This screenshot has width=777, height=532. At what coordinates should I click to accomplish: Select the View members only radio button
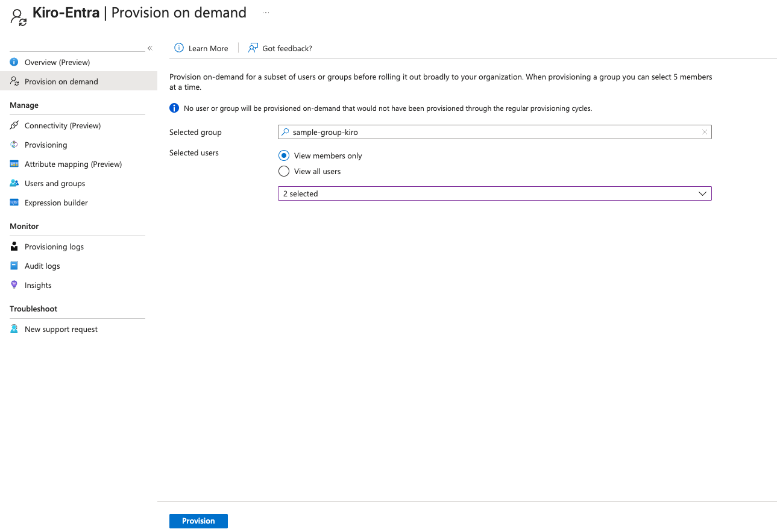(284, 155)
